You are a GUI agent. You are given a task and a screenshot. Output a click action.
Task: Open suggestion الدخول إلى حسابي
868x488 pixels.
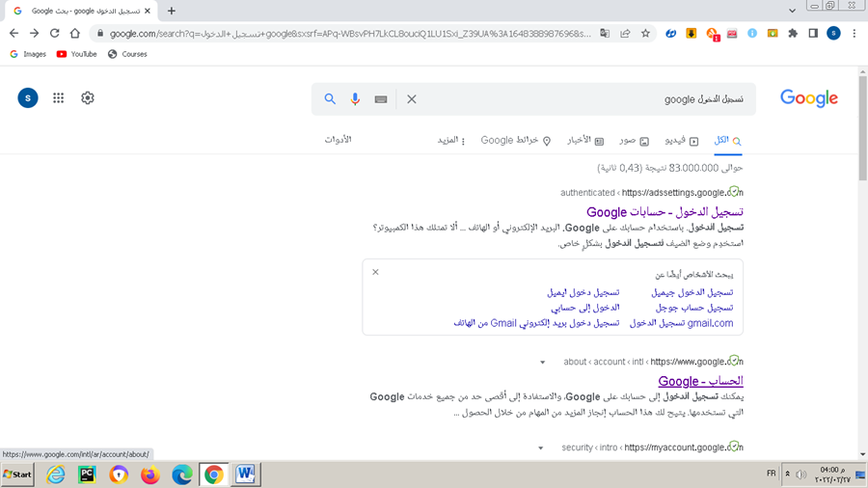(x=585, y=308)
